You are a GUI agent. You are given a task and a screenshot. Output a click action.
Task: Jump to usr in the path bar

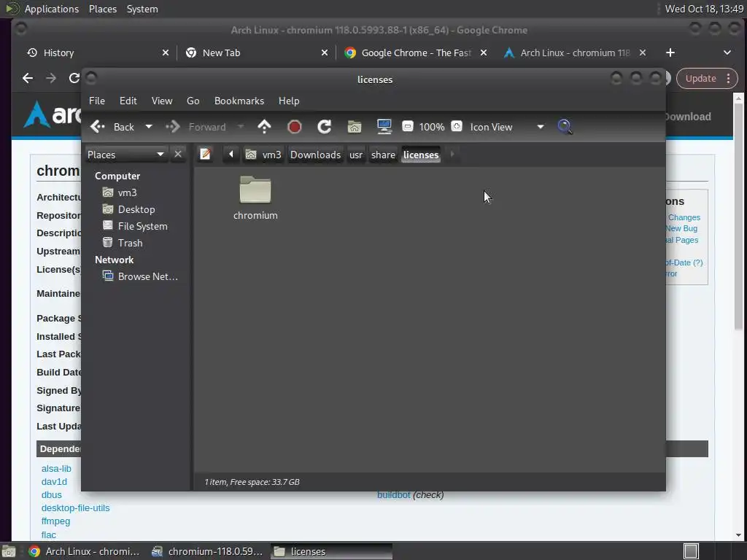tap(356, 155)
